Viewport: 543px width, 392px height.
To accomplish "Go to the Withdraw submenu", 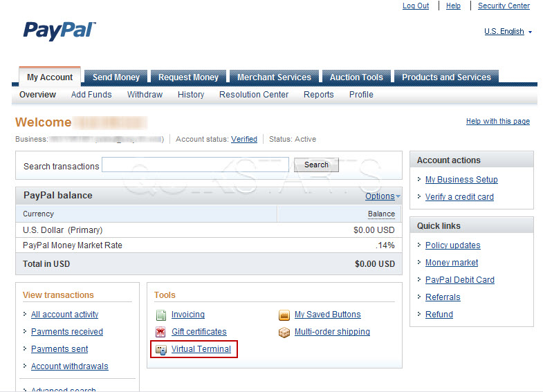I will pyautogui.click(x=145, y=95).
